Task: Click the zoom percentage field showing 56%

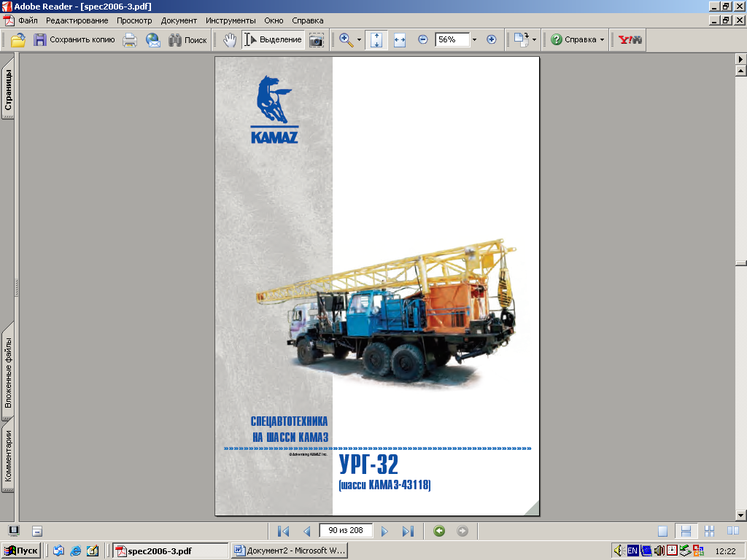Action: [452, 39]
